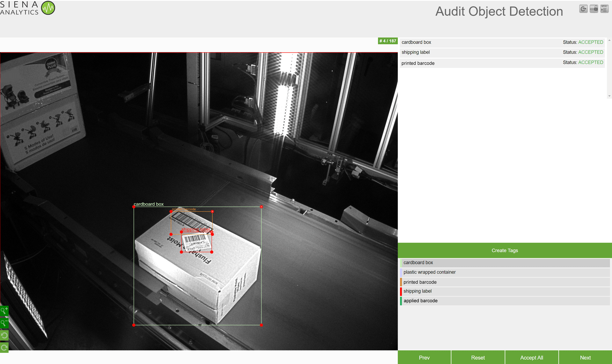Click the shipping label bottom-left corner handle
This screenshot has height=364, width=612.
(181, 252)
